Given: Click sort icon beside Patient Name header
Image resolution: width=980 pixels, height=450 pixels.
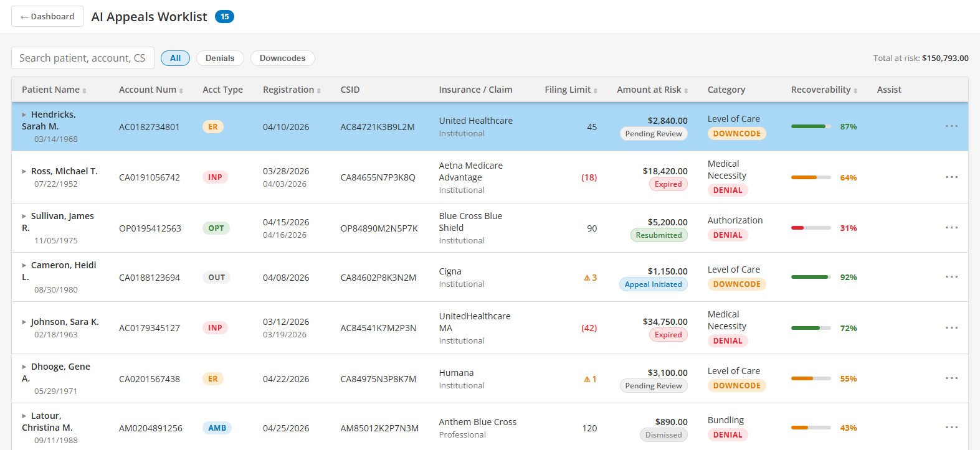Looking at the screenshot, I should pos(85,91).
